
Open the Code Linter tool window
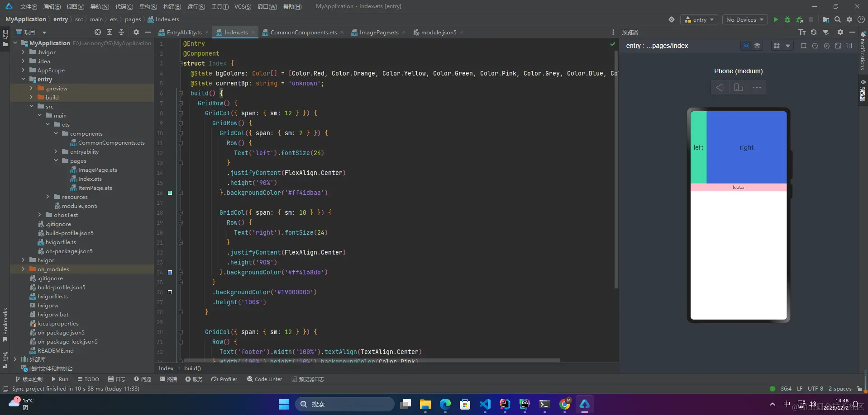coord(264,379)
